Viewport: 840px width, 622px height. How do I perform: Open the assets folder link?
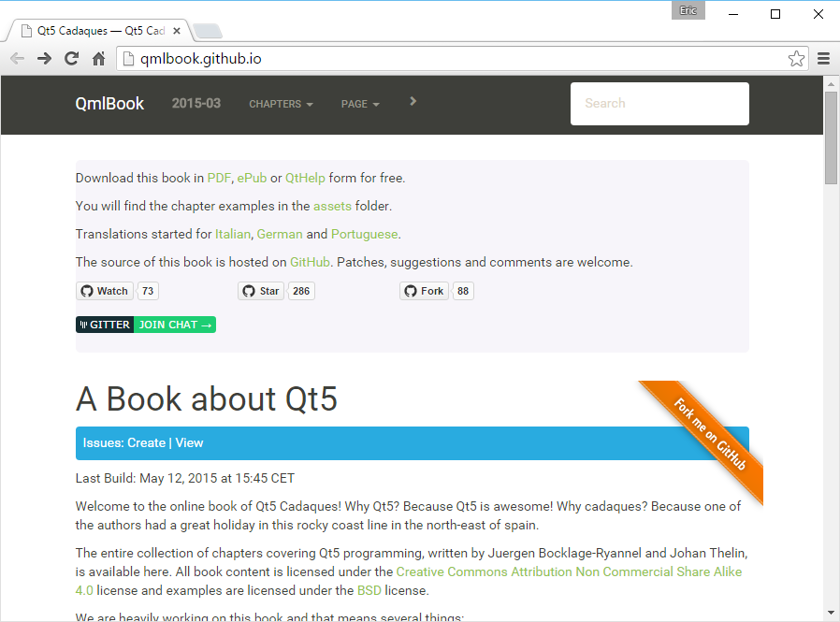[332, 207]
